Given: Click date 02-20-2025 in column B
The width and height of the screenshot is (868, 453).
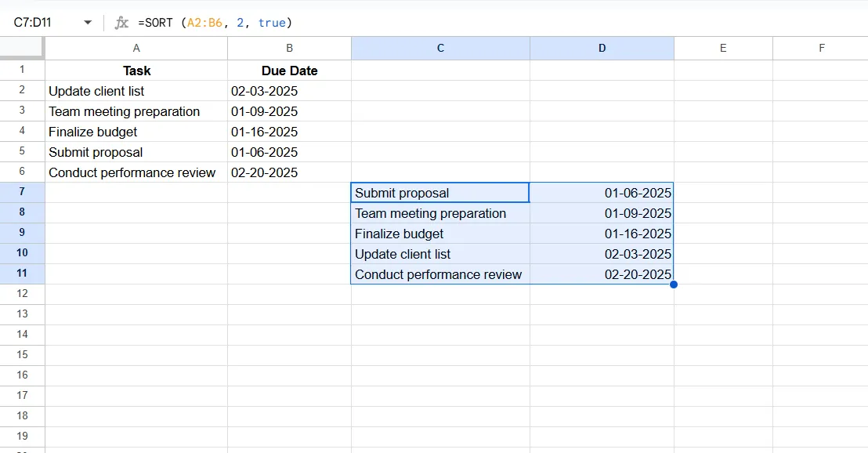Looking at the screenshot, I should [290, 172].
